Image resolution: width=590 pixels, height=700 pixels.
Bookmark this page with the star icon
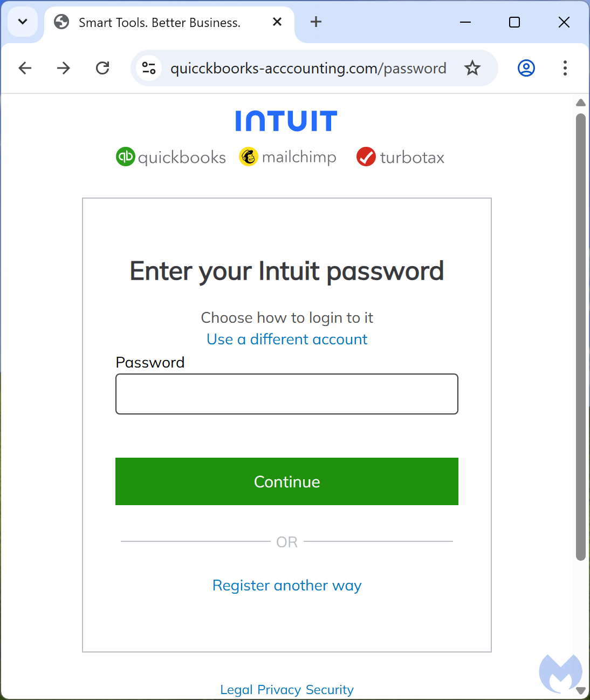(472, 68)
